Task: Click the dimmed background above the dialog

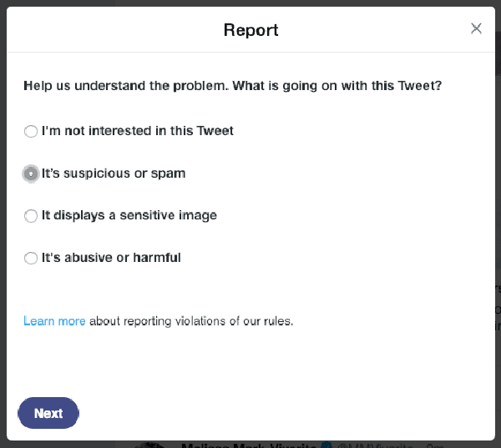Action: (250, 3)
